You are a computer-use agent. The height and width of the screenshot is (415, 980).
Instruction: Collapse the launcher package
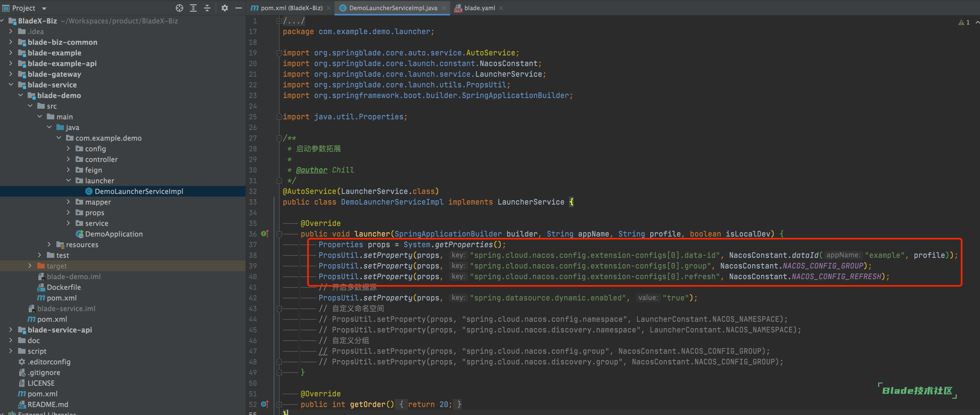pyautogui.click(x=68, y=180)
